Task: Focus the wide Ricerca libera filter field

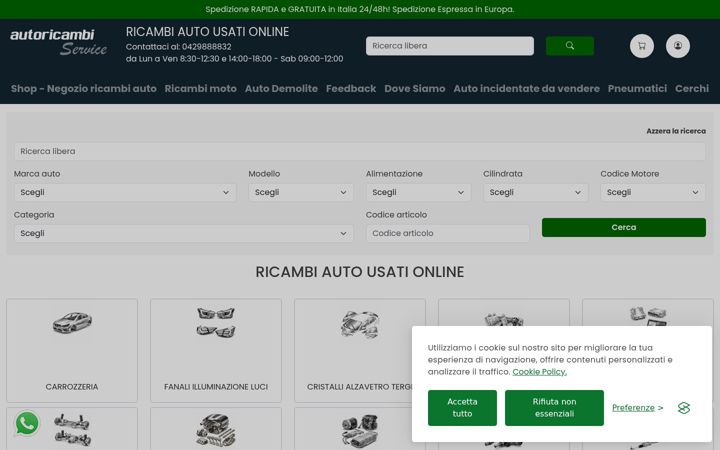Action: (360, 151)
